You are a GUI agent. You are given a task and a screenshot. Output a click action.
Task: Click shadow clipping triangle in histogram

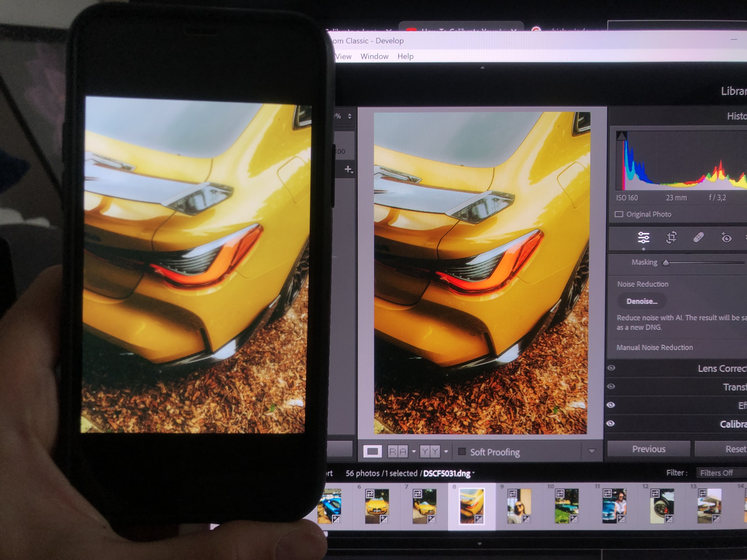tap(622, 136)
